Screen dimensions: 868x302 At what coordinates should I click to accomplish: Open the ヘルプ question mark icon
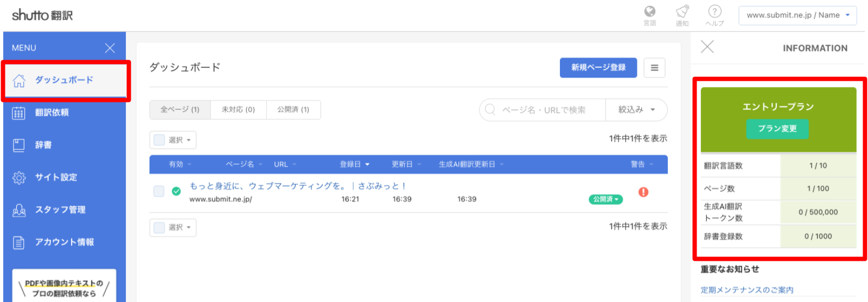pos(714,12)
